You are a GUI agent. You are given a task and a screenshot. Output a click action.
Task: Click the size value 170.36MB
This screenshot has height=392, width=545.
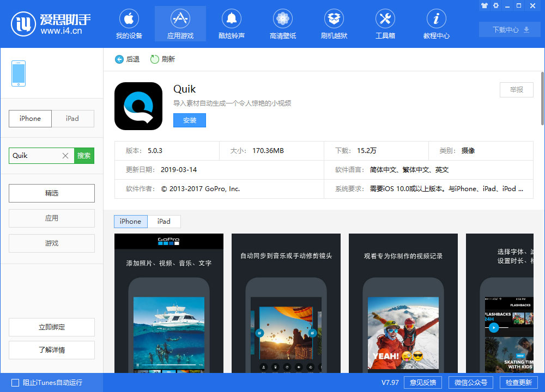tap(268, 151)
